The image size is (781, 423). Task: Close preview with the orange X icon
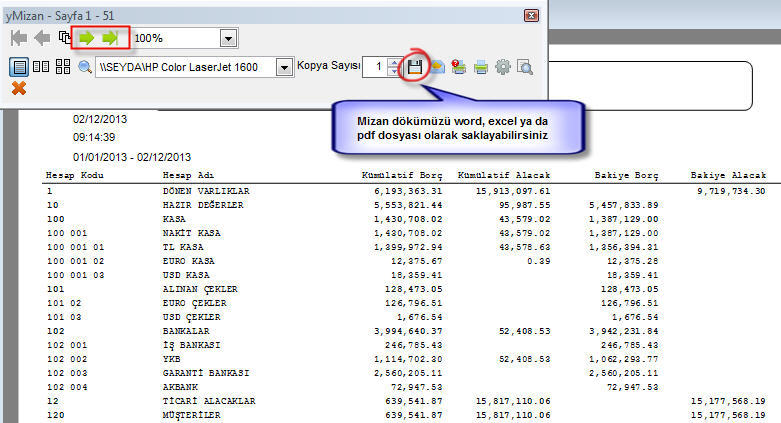click(x=19, y=89)
